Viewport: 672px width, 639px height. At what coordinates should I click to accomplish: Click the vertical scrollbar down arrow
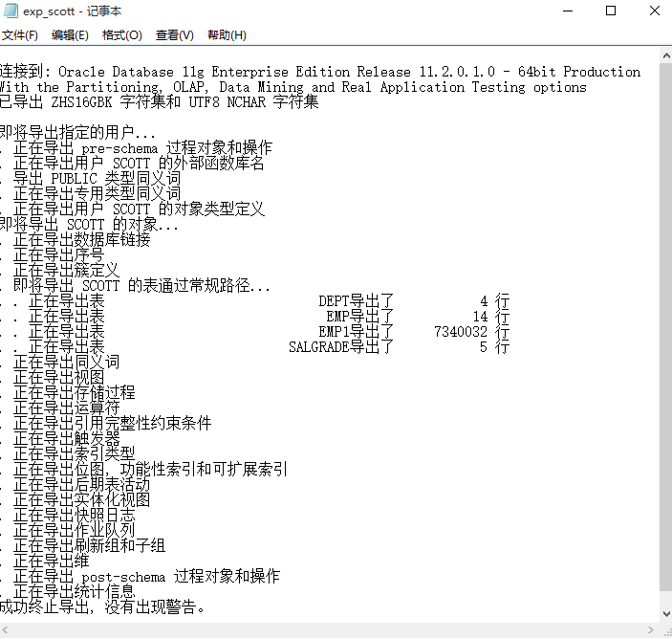click(x=666, y=614)
